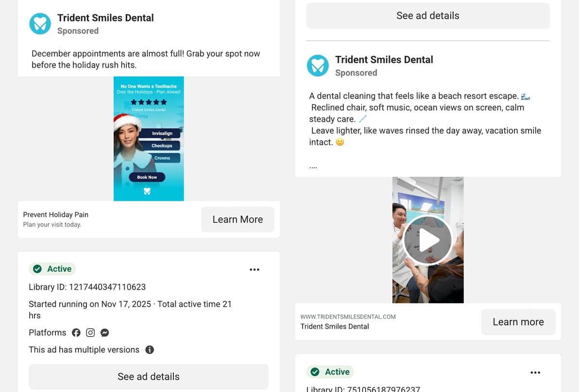Click the Instagram platform icon
Viewport: 579px width, 392px height.
(90, 333)
